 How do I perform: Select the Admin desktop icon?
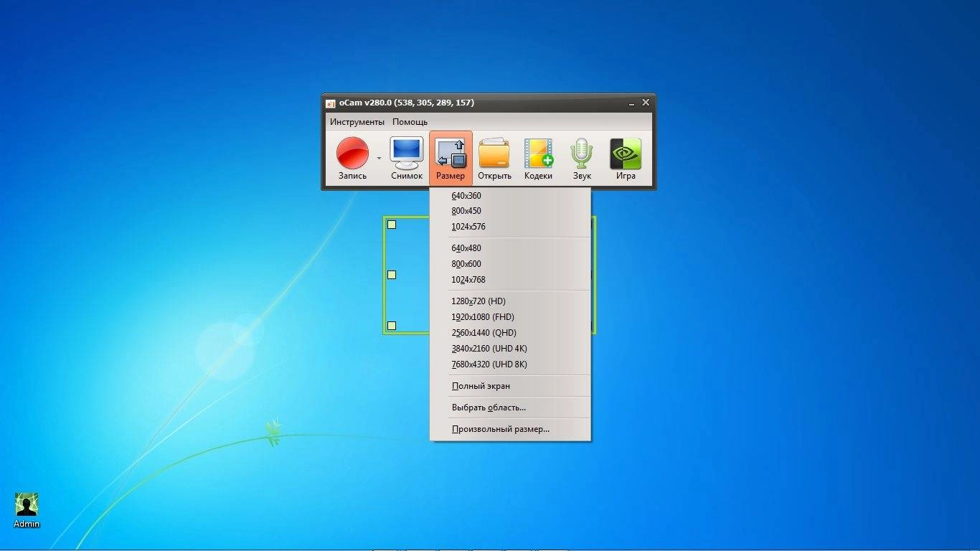pyautogui.click(x=27, y=510)
